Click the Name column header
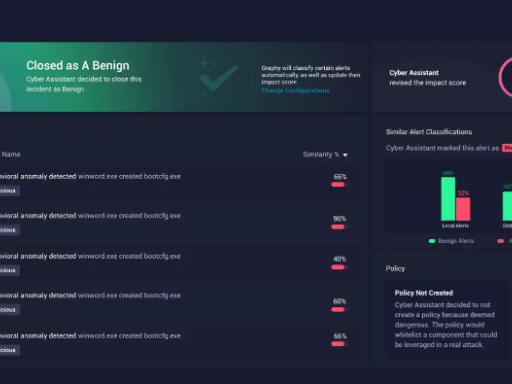Screen dimensions: 512x384 (11, 154)
